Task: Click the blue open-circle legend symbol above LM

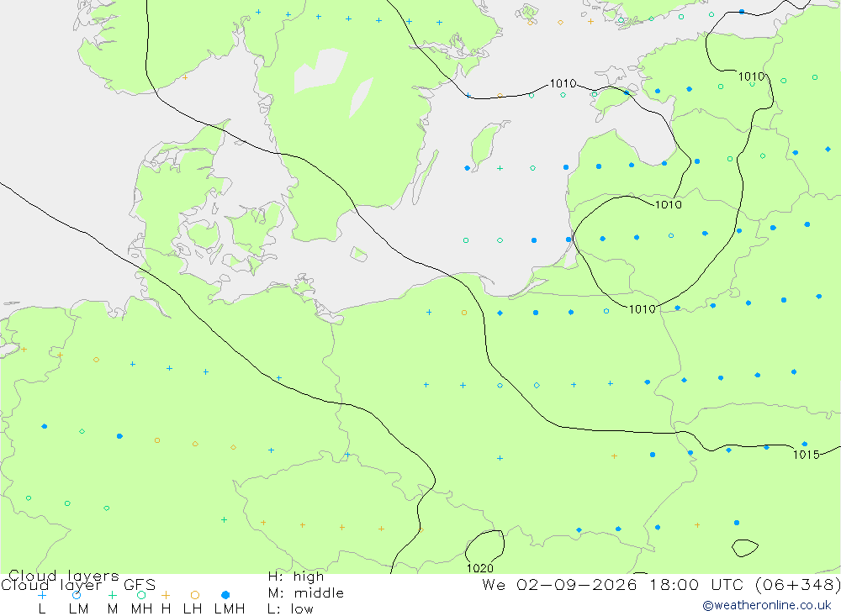Action: click(x=77, y=595)
